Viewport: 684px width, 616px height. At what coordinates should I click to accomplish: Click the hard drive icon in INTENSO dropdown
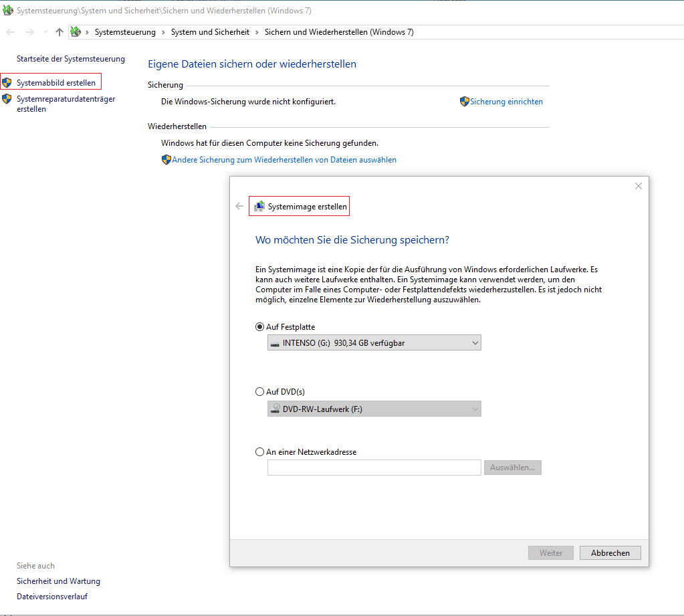[274, 344]
